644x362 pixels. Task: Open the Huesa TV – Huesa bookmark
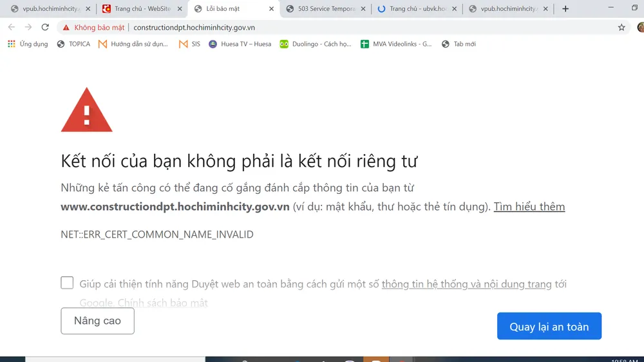tap(240, 44)
